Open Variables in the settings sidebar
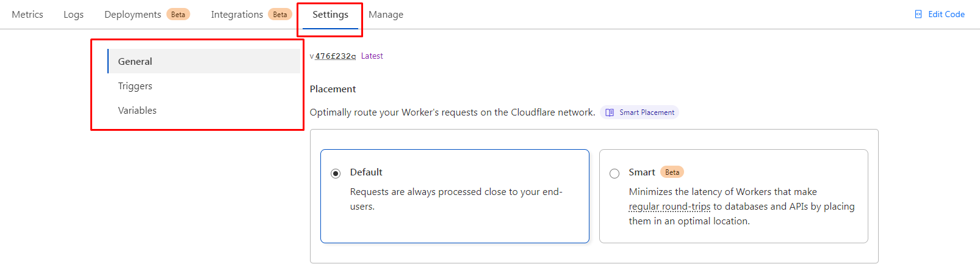 coord(137,111)
